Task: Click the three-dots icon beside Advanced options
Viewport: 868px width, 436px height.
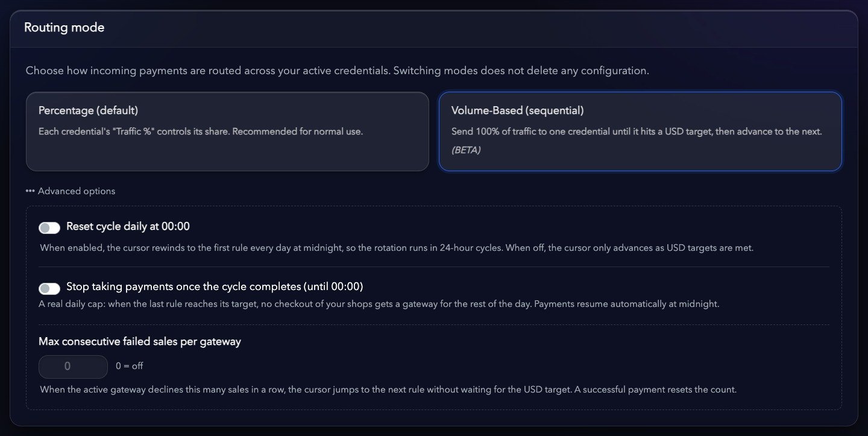Action: [30, 191]
